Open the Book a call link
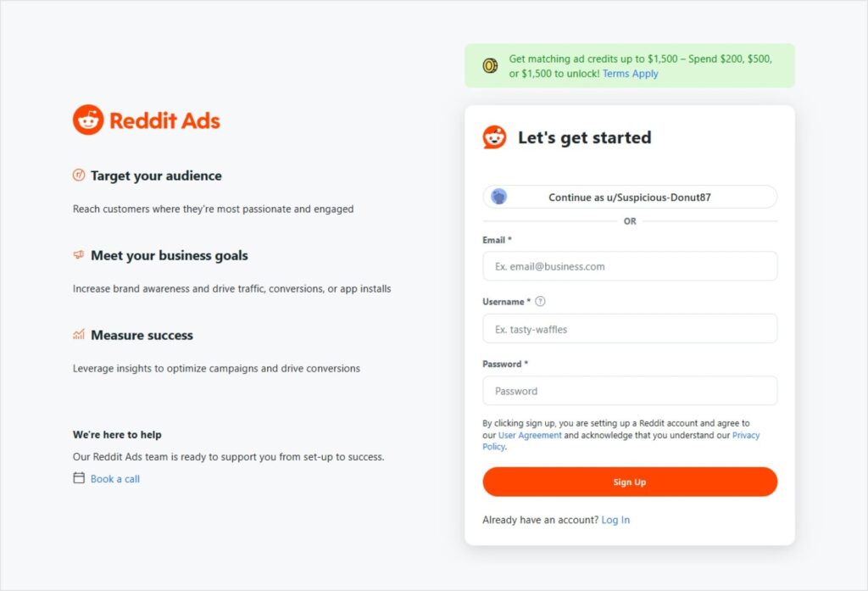Screen dimensions: 868x591 [x=115, y=479]
